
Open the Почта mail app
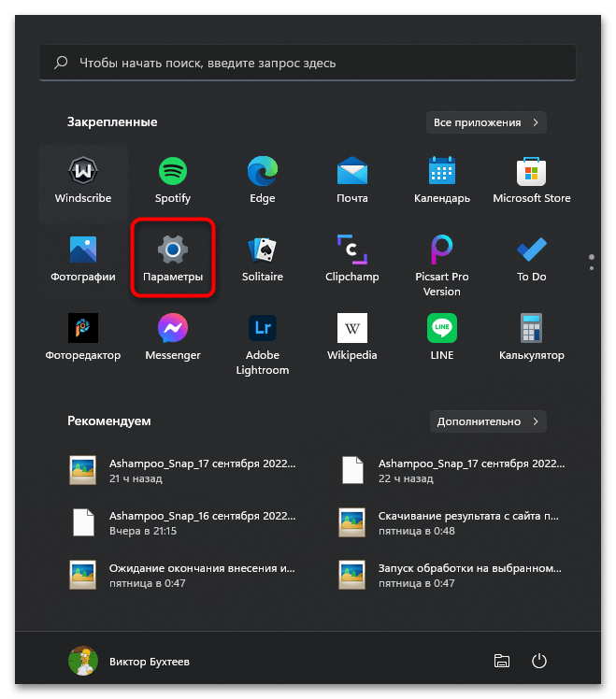point(352,181)
